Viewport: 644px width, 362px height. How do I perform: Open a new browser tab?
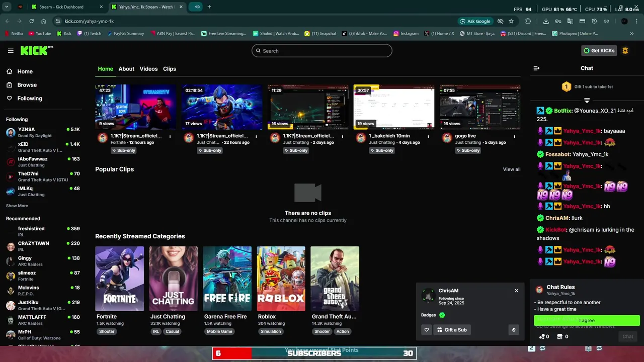209,7
